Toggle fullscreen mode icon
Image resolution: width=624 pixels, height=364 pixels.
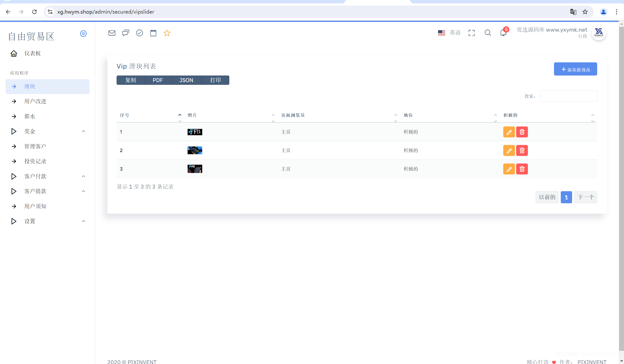click(472, 33)
